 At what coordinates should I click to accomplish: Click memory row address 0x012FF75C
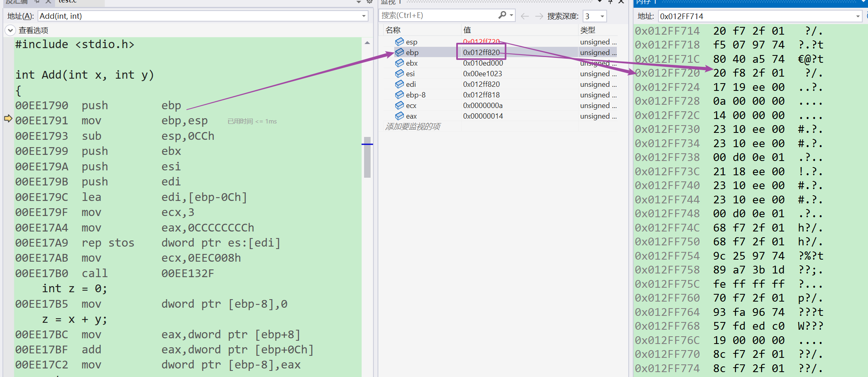click(667, 284)
